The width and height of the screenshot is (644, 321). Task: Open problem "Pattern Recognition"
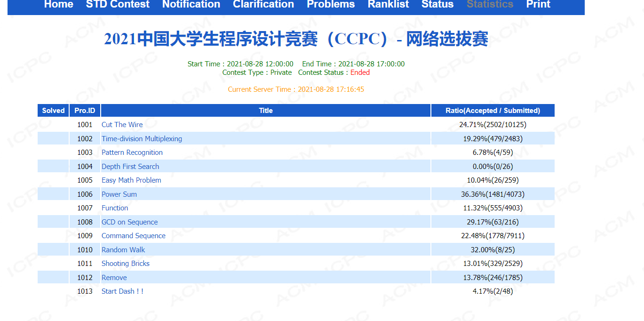click(132, 152)
